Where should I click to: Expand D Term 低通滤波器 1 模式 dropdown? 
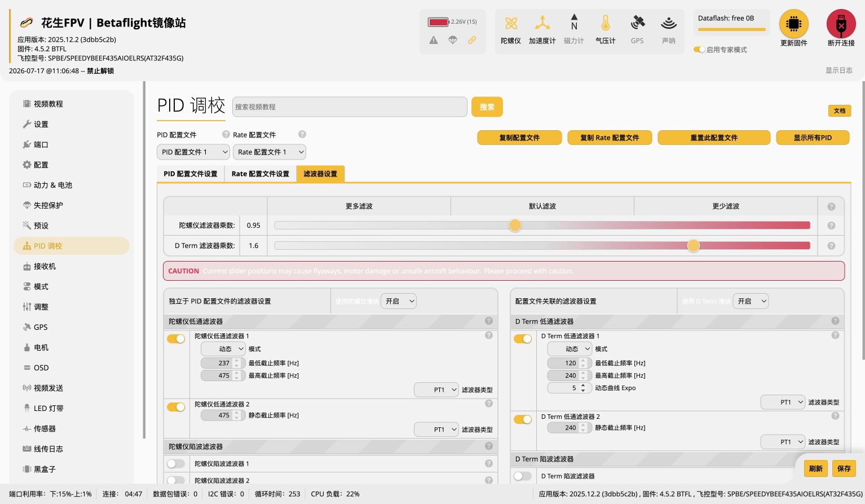tap(570, 349)
